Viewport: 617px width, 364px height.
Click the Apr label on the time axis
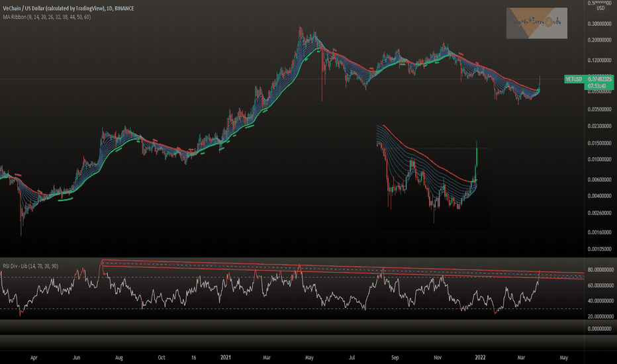[x=34, y=357]
